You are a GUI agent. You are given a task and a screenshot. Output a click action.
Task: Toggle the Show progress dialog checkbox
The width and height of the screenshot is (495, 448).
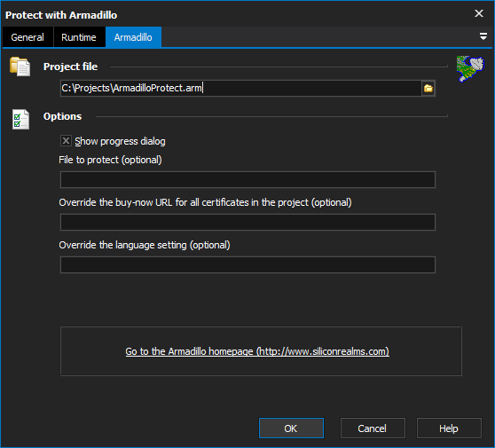[x=66, y=141]
